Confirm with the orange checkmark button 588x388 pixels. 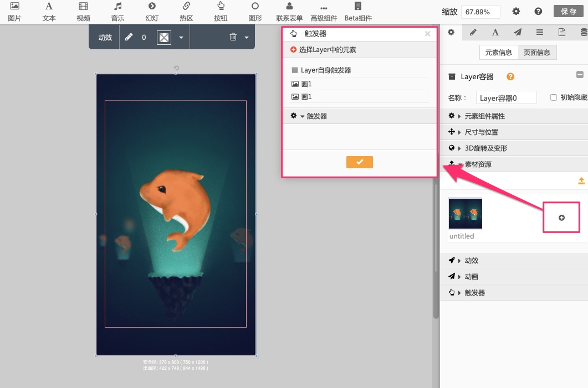coord(359,162)
